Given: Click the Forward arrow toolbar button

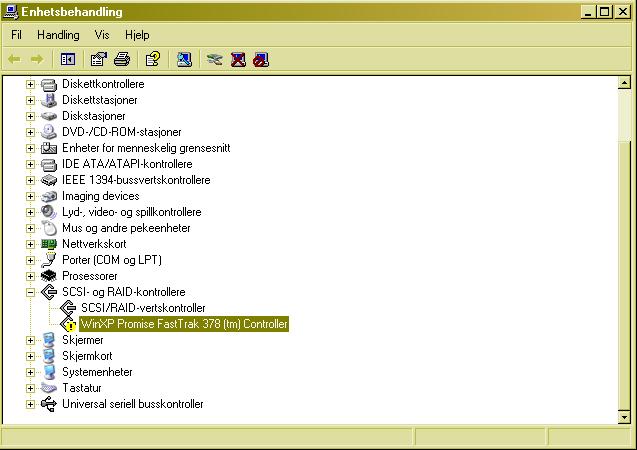Looking at the screenshot, I should tap(37, 60).
